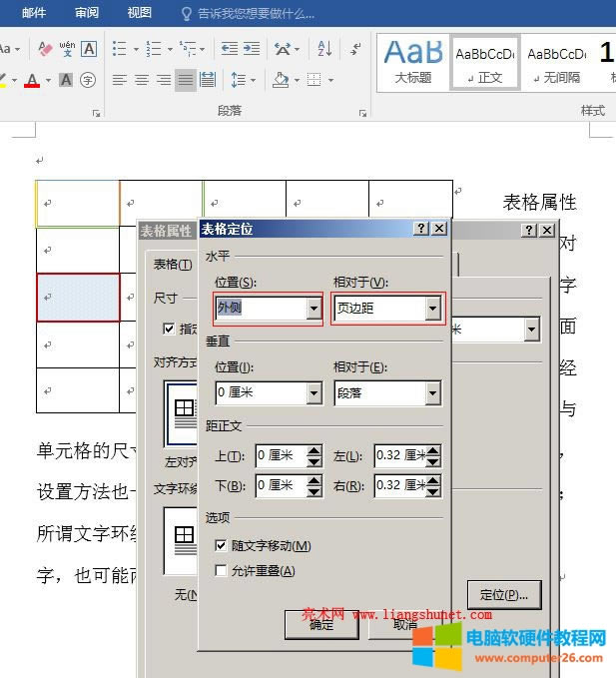The image size is (616, 678).
Task: Click the clear formatting eraser icon
Action: pos(44,48)
